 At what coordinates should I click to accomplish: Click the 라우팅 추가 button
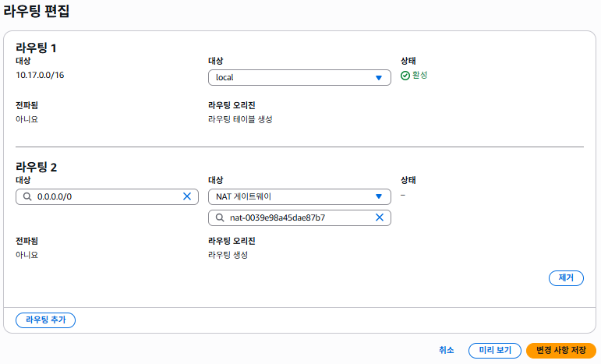pyautogui.click(x=45, y=320)
